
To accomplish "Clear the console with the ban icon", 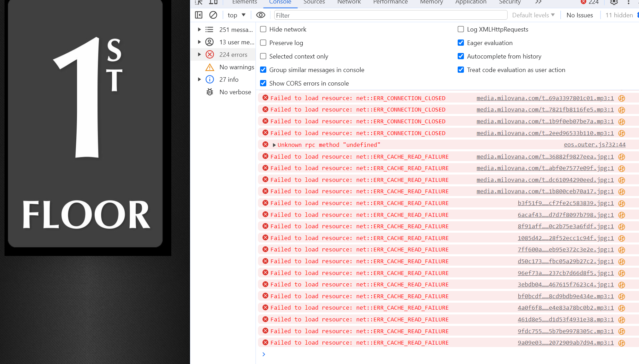I will coord(213,15).
